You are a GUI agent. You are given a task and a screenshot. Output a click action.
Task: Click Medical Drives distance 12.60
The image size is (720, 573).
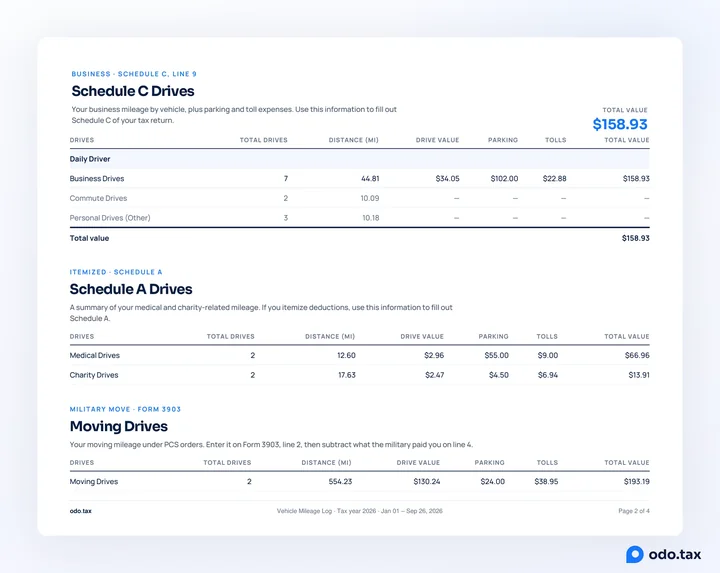346,355
